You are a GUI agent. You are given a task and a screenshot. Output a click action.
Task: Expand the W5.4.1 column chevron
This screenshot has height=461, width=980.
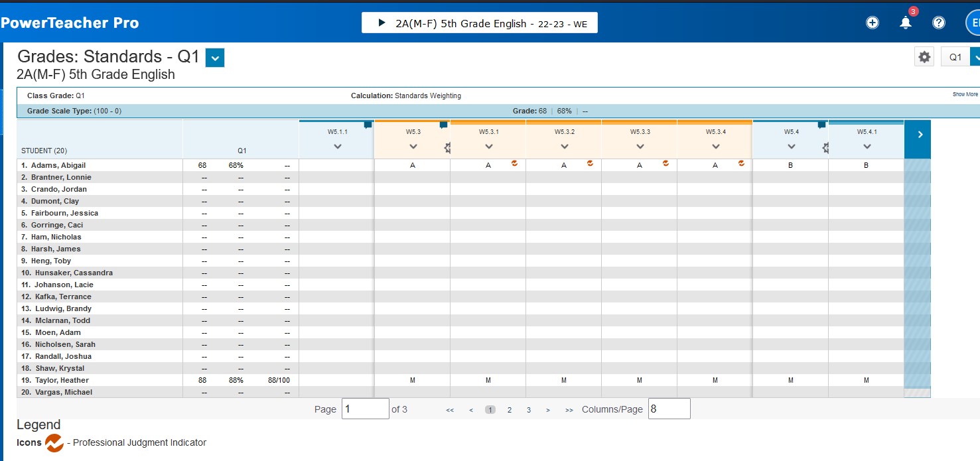point(867,147)
